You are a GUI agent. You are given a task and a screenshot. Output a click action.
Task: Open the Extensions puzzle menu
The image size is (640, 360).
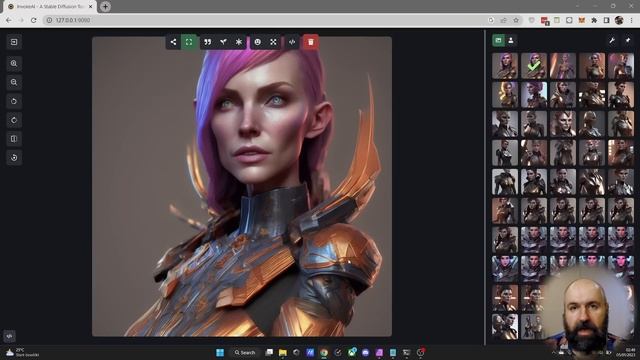click(x=594, y=20)
